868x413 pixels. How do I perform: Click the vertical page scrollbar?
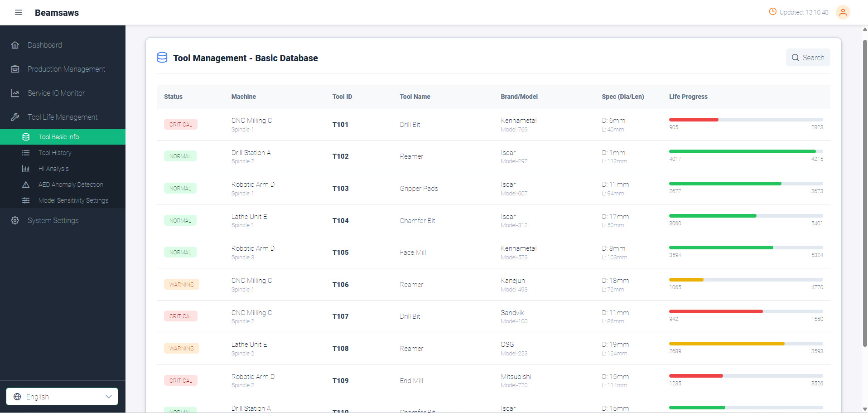pyautogui.click(x=864, y=193)
